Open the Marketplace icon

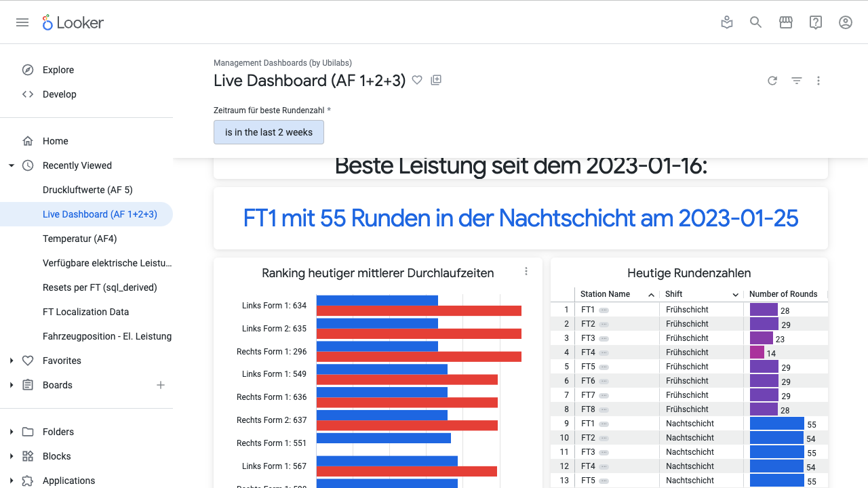786,22
